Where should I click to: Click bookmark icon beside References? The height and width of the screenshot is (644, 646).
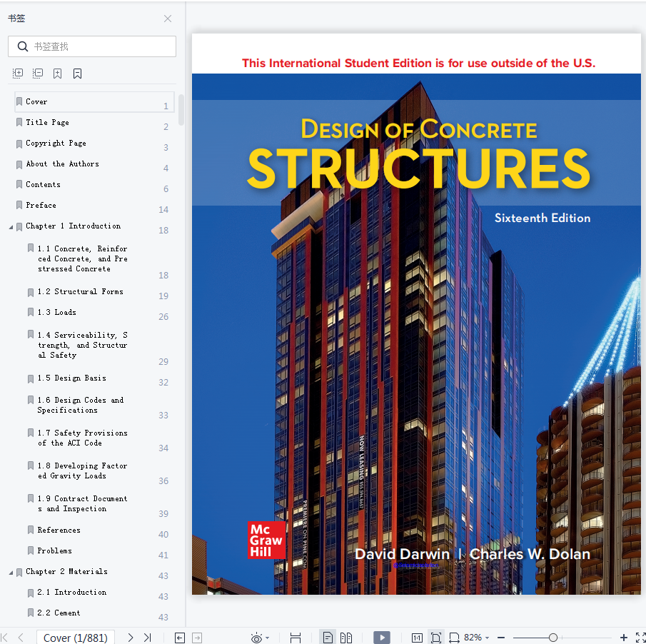(x=31, y=530)
